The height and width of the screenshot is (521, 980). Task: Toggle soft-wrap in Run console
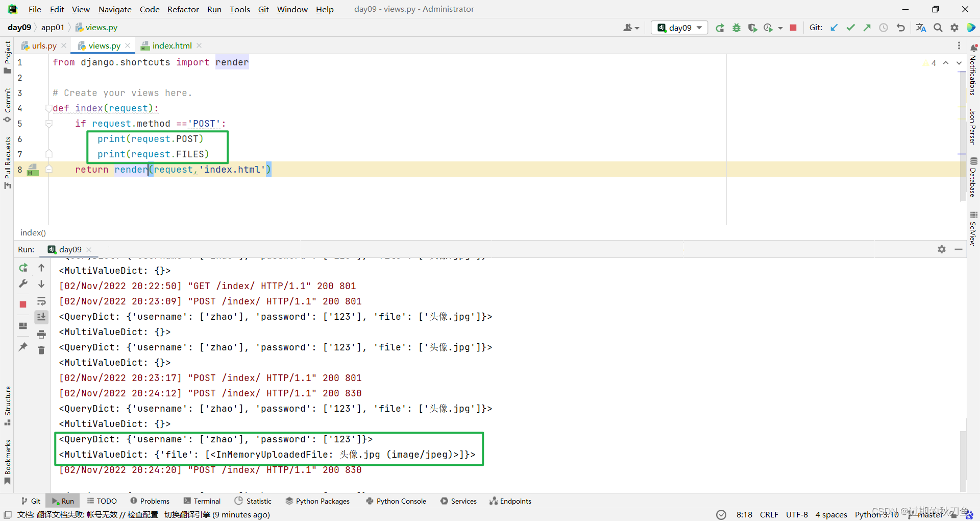tap(41, 301)
